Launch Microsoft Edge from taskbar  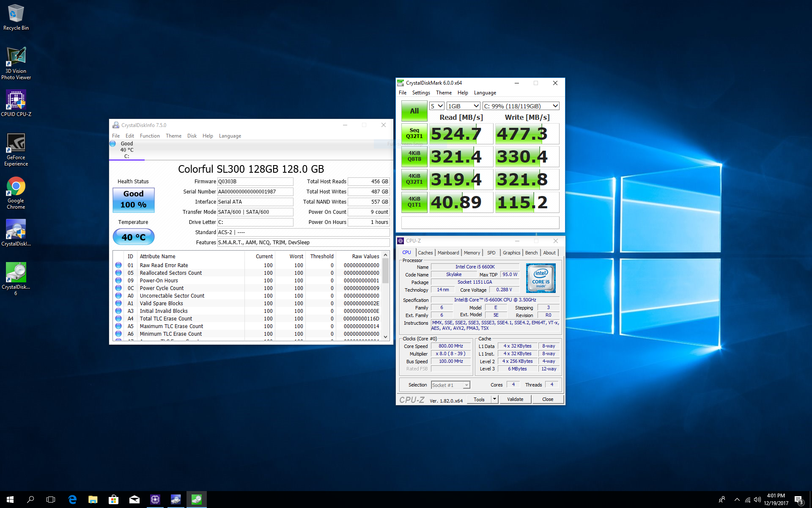pos(72,500)
